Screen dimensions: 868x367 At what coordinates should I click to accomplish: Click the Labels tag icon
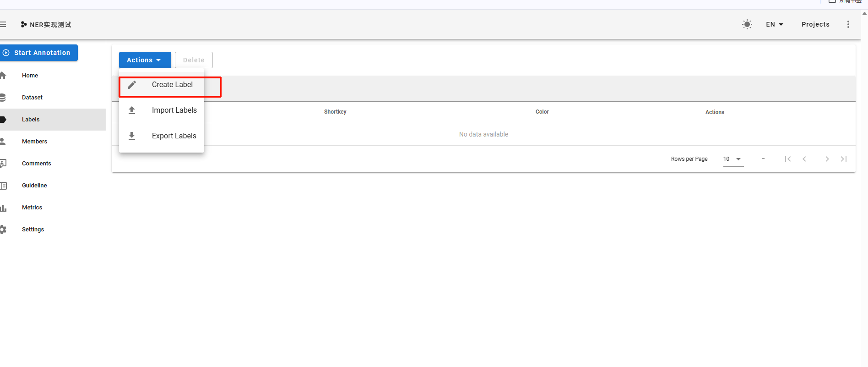[x=3, y=120]
